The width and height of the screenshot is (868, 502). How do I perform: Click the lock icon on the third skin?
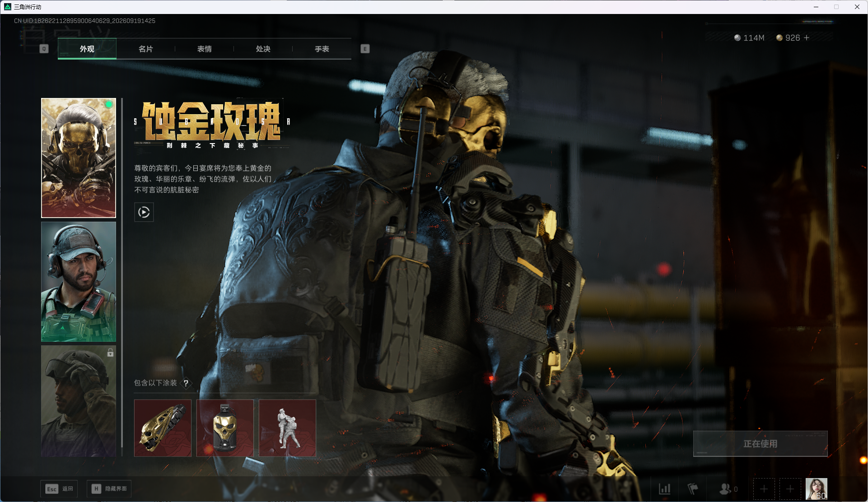pyautogui.click(x=110, y=353)
